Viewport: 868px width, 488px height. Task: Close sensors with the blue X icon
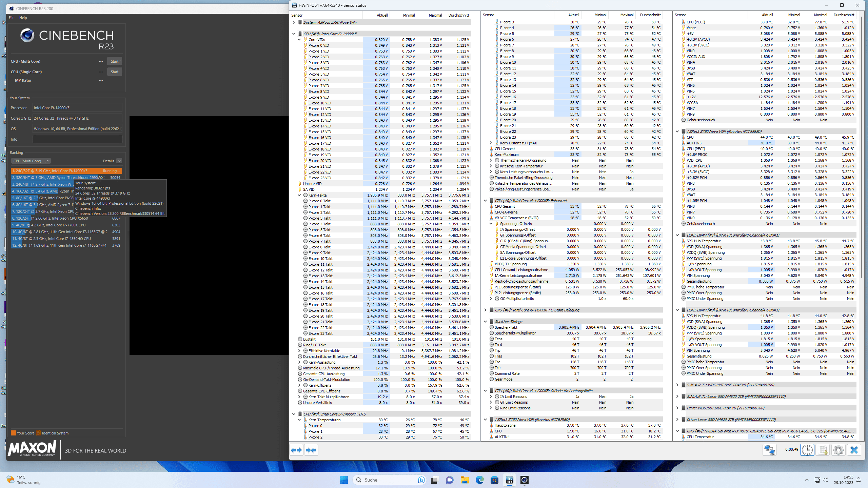coord(854,450)
